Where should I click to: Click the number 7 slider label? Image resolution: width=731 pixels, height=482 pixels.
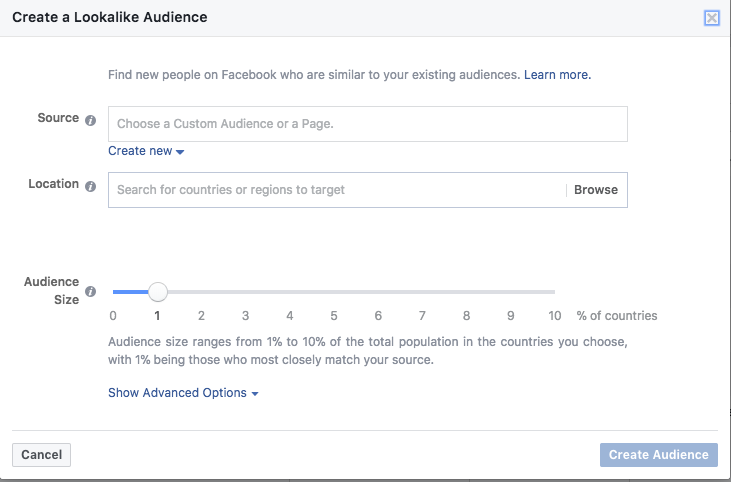(422, 316)
